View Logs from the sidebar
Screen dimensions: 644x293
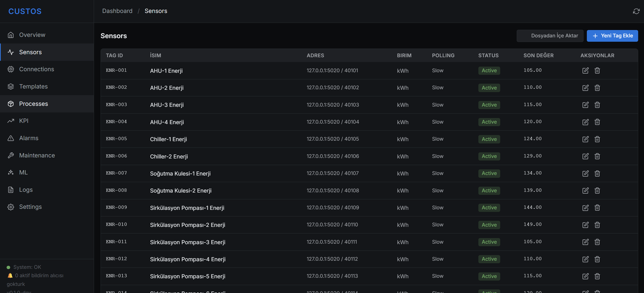click(x=47, y=189)
